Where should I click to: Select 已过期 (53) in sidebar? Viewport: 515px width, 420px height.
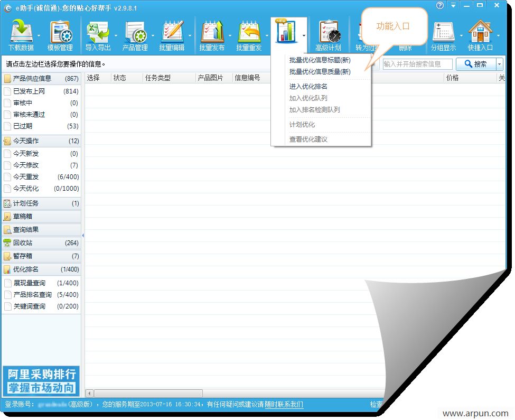(x=41, y=126)
